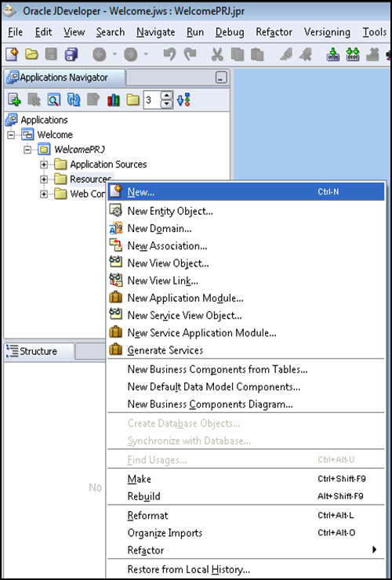Open the View menu
The image size is (392, 580).
pos(74,32)
